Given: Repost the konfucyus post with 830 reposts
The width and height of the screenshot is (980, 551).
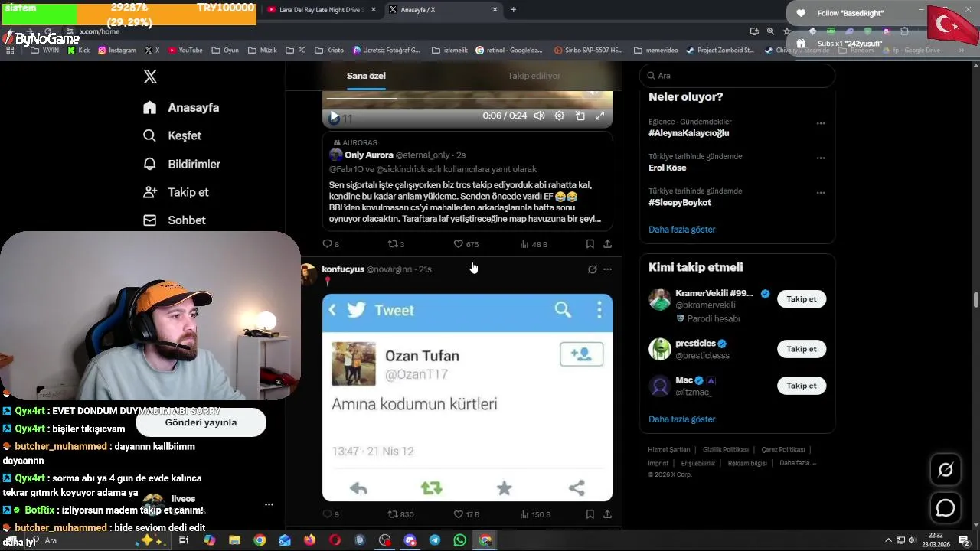Looking at the screenshot, I should point(400,514).
